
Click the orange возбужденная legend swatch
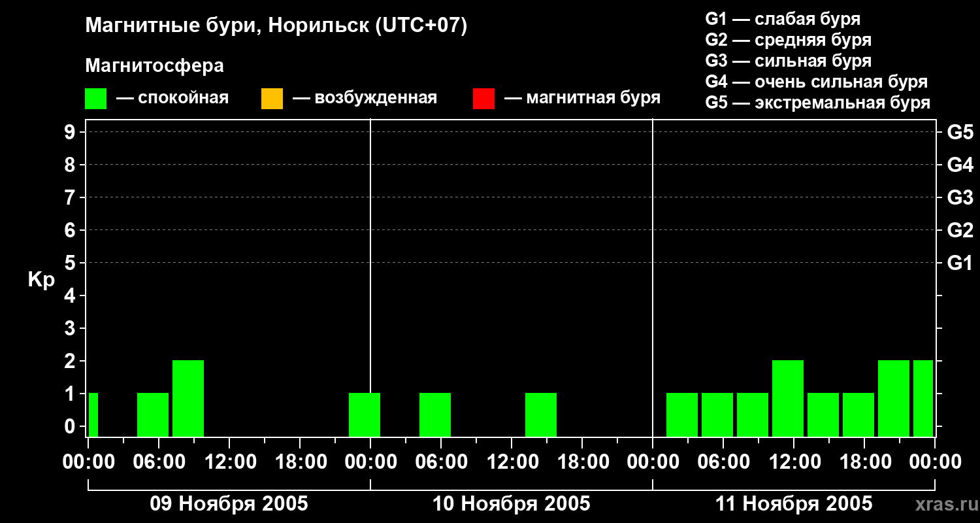click(272, 99)
